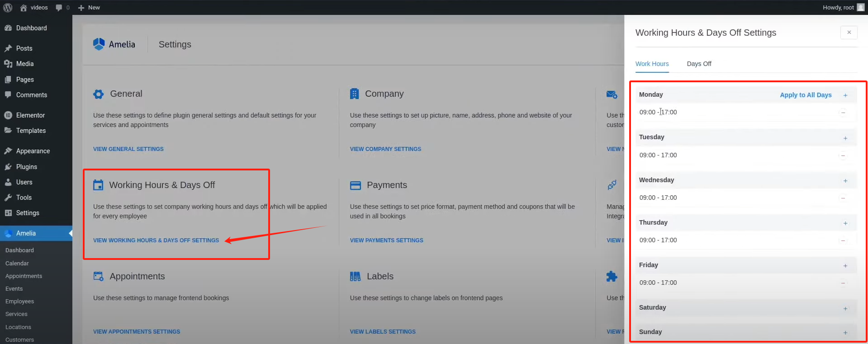Add a period to Thursday hours
This screenshot has width=868, height=344.
845,223
